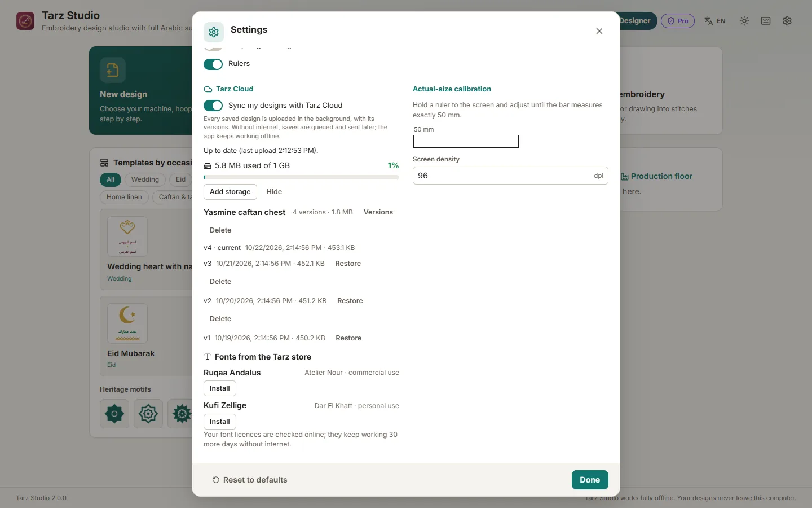Viewport: 812px width, 508px height.
Task: Turn off Sync my designs with Tarz Cloud
Action: (213, 106)
